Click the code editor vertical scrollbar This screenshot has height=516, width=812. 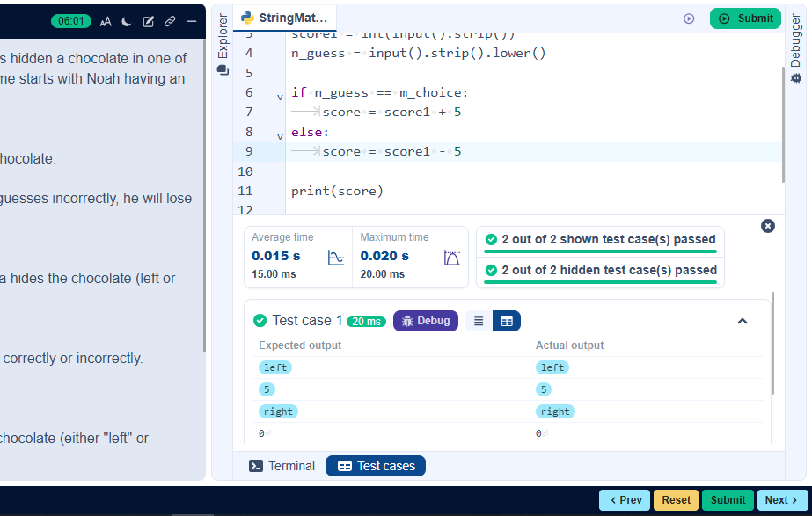(x=783, y=124)
